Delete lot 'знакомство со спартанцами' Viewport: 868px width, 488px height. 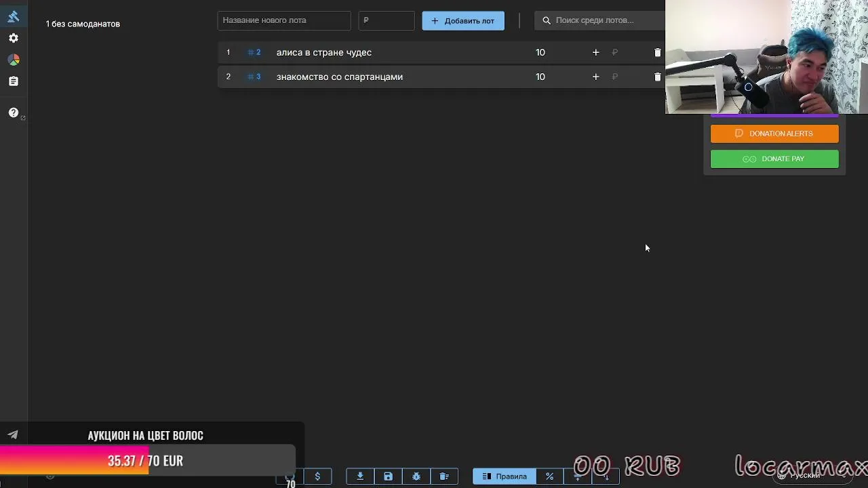[x=657, y=77]
